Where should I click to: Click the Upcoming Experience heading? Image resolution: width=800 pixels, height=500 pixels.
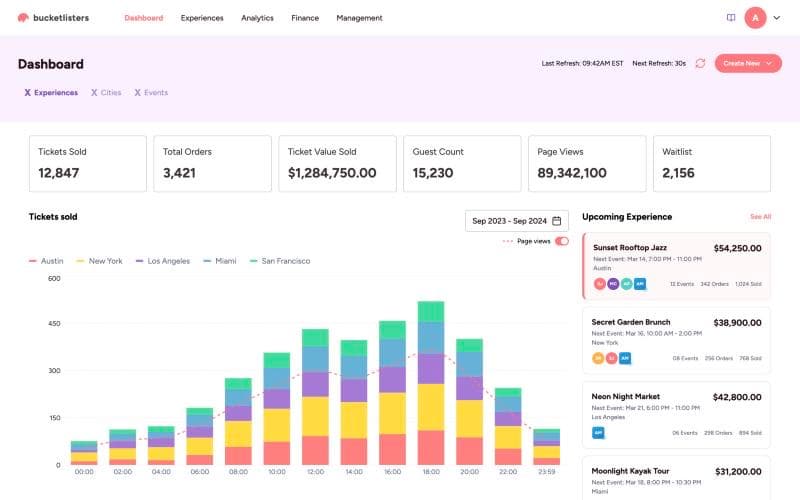click(627, 217)
